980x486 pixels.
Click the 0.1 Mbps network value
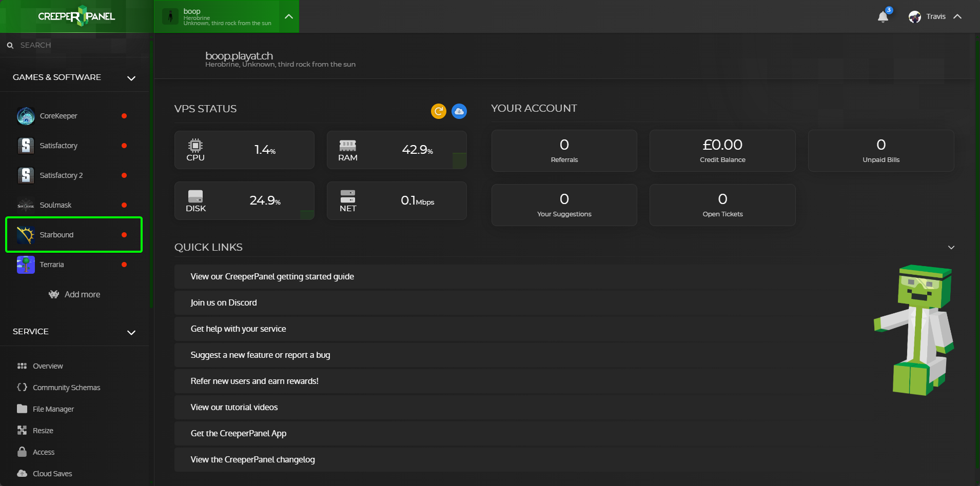[x=418, y=200]
